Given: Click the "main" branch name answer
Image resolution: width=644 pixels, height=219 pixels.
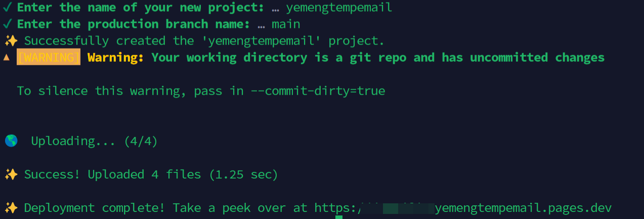Looking at the screenshot, I should [x=286, y=24].
